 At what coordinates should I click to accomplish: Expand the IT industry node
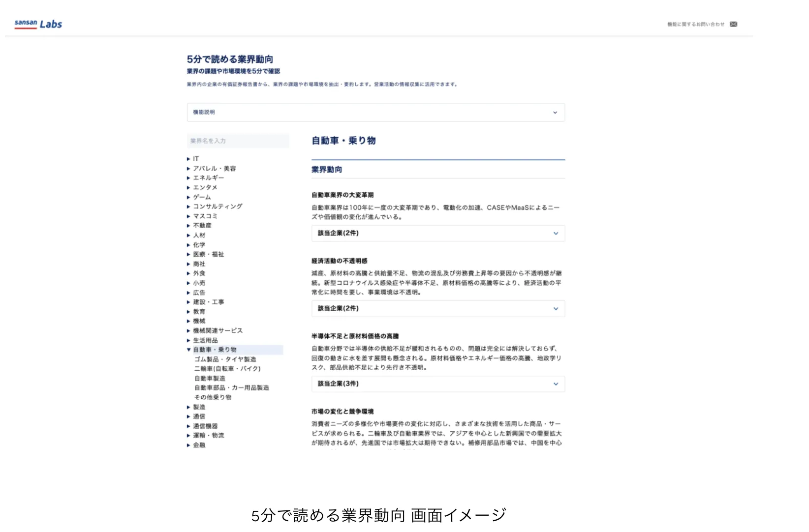click(x=193, y=159)
